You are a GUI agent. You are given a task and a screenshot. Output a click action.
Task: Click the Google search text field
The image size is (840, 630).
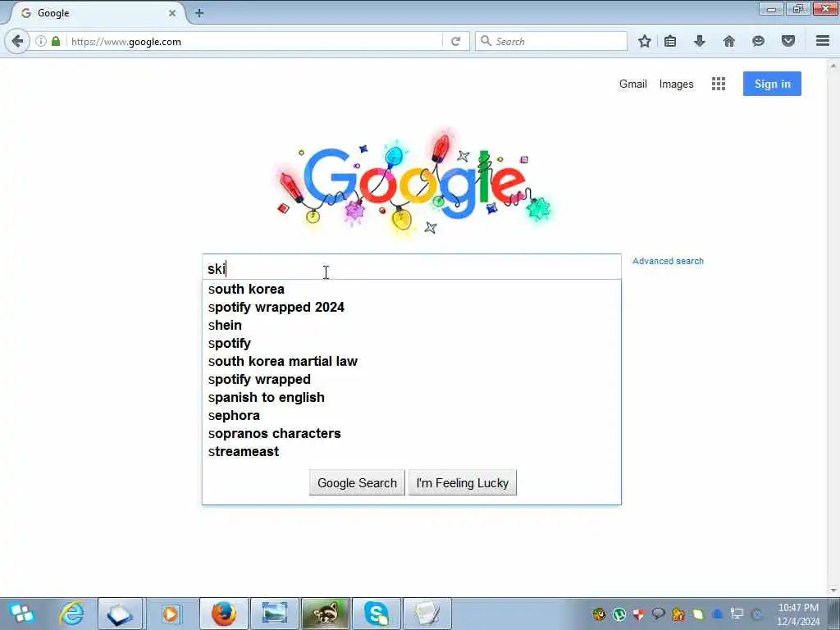click(412, 267)
